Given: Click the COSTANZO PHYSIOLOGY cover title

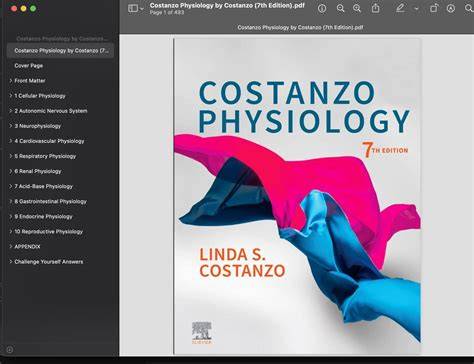Looking at the screenshot, I should pyautogui.click(x=304, y=107).
